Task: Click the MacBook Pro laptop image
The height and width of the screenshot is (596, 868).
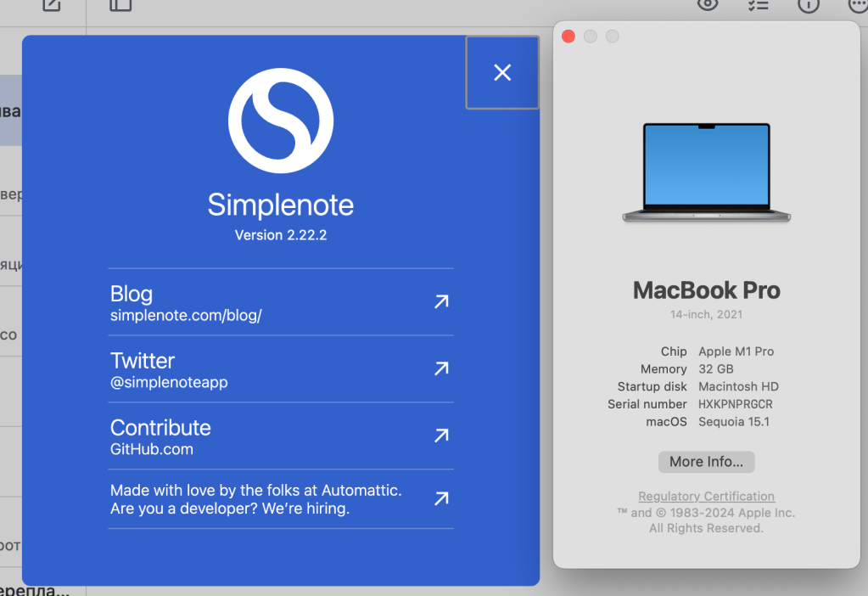Action: pos(706,173)
